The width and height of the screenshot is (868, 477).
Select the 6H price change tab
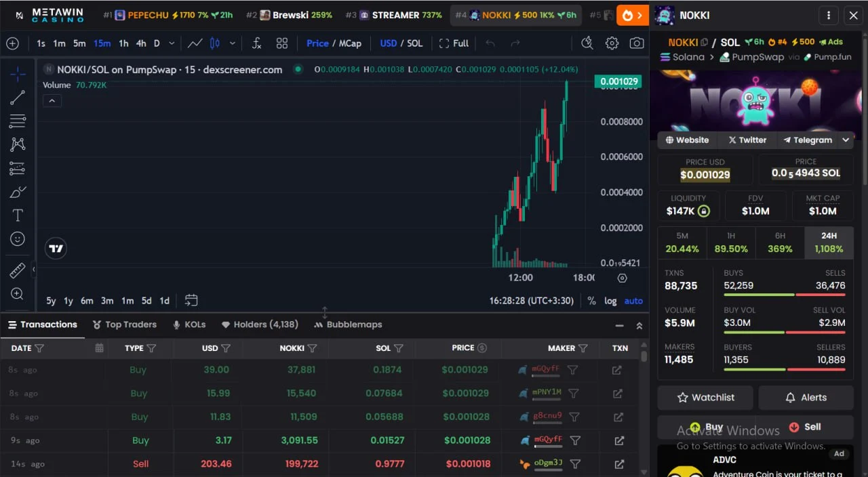pyautogui.click(x=780, y=243)
